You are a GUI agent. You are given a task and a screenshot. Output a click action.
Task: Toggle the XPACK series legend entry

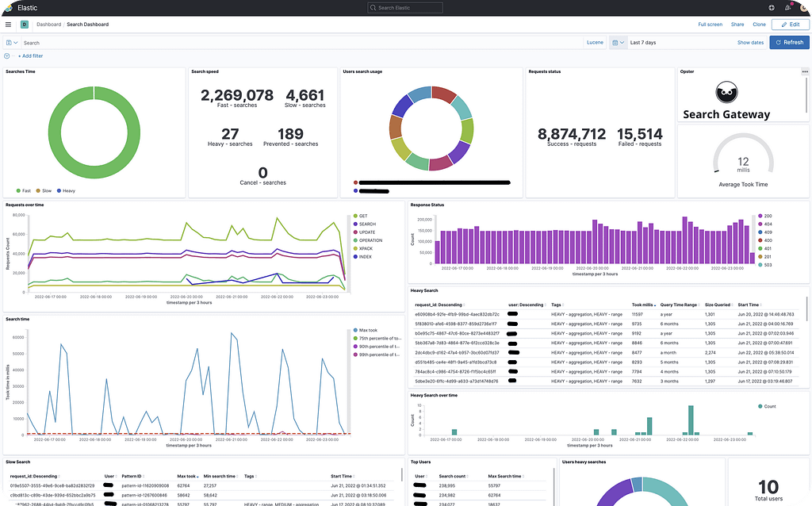point(363,248)
